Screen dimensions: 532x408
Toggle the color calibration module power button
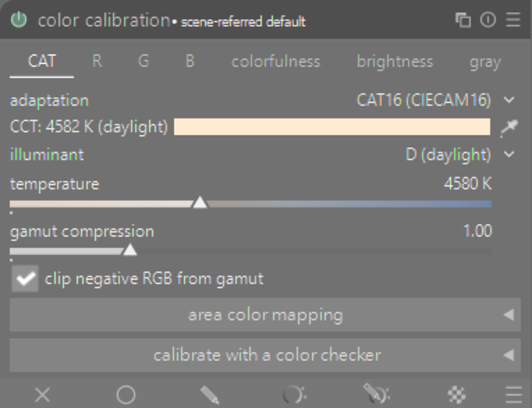pyautogui.click(x=19, y=20)
